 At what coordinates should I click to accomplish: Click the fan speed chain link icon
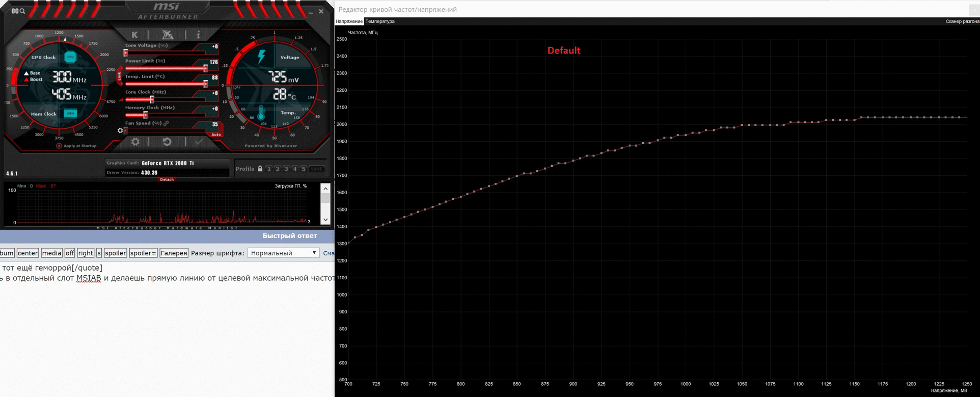(166, 123)
